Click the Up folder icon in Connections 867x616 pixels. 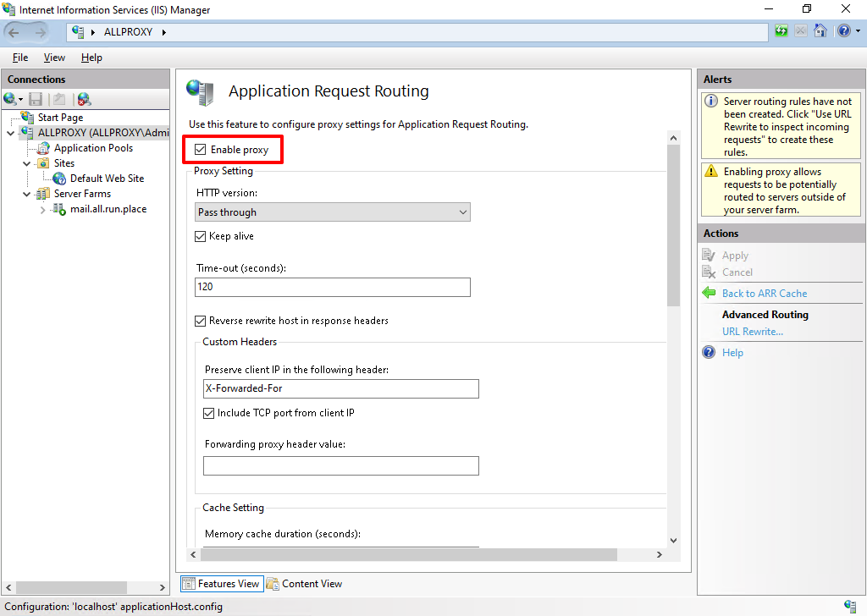59,99
